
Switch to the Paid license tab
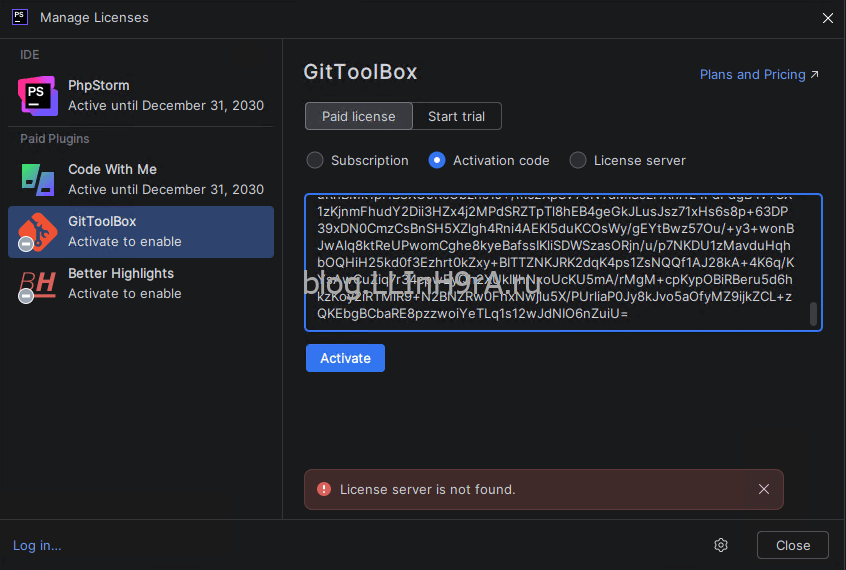[358, 116]
